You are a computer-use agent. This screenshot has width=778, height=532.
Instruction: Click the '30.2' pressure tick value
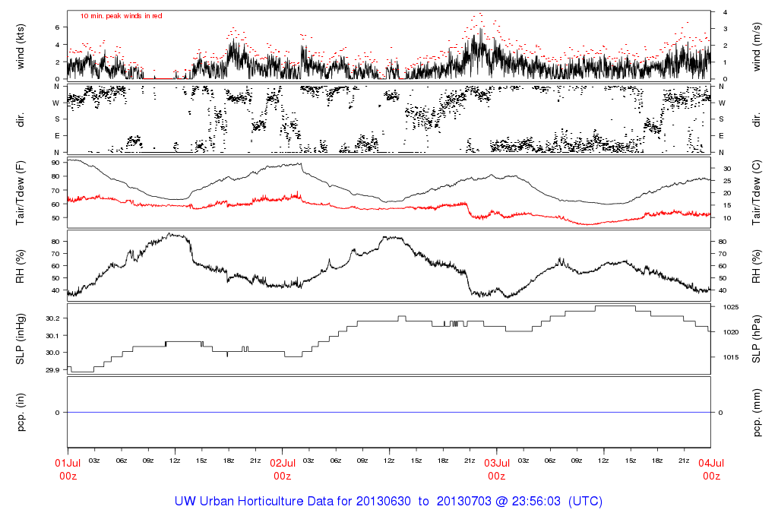point(52,318)
